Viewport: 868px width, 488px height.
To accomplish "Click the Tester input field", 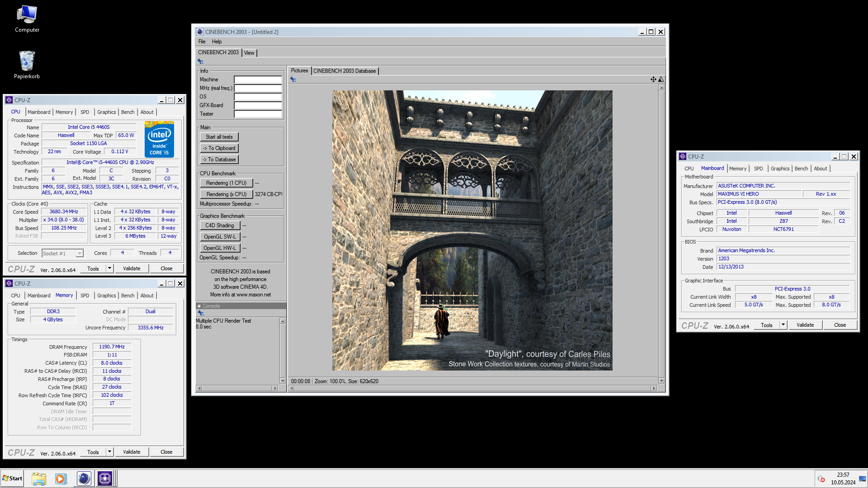I will (258, 114).
